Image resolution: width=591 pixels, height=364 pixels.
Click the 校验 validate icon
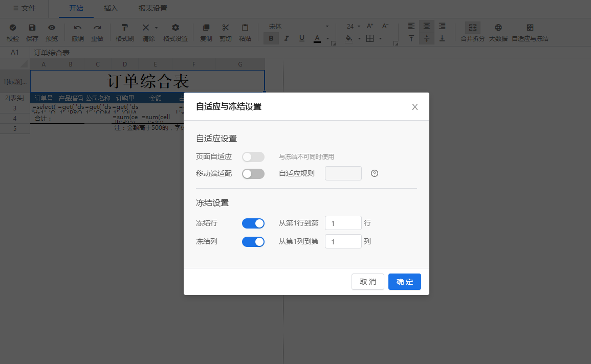click(12, 28)
